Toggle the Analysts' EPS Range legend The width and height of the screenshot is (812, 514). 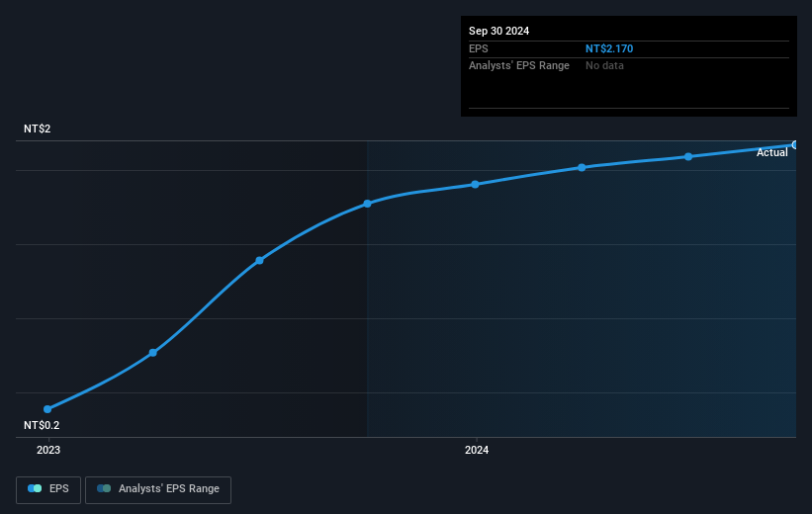[158, 489]
